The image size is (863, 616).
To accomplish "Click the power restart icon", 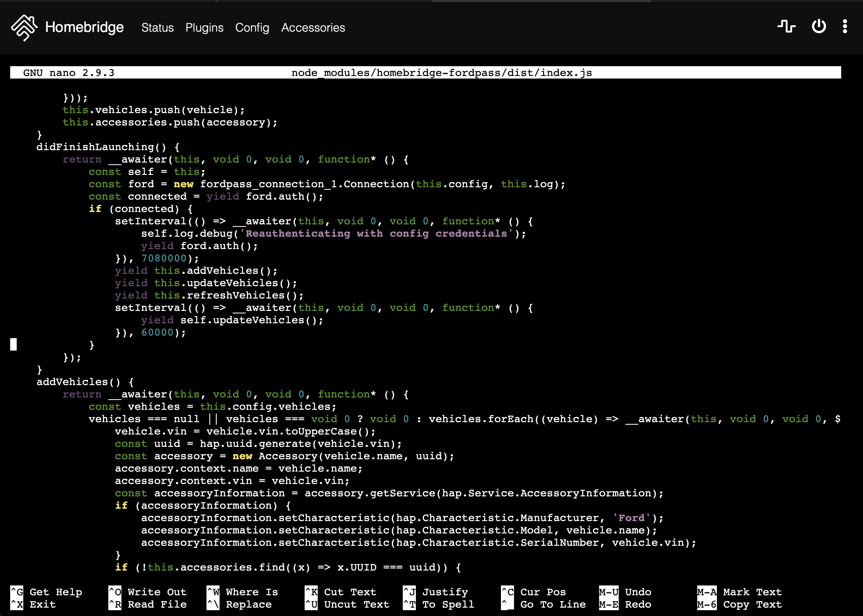I will click(819, 27).
